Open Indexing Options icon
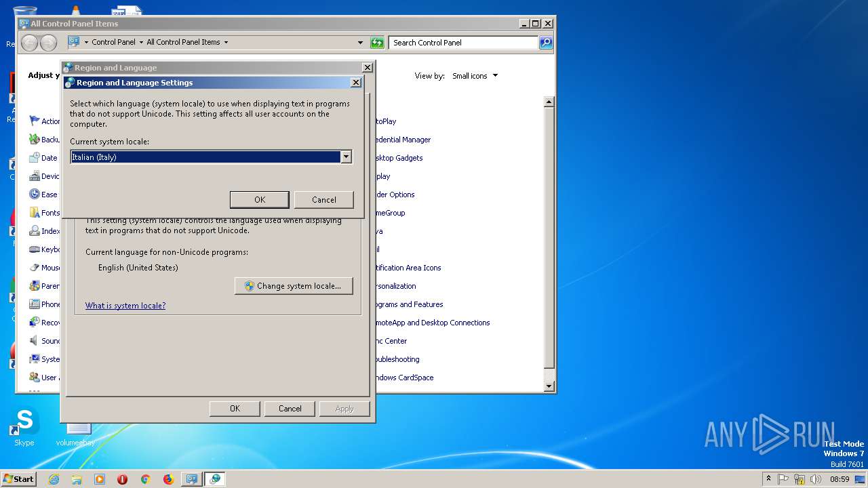 35,230
